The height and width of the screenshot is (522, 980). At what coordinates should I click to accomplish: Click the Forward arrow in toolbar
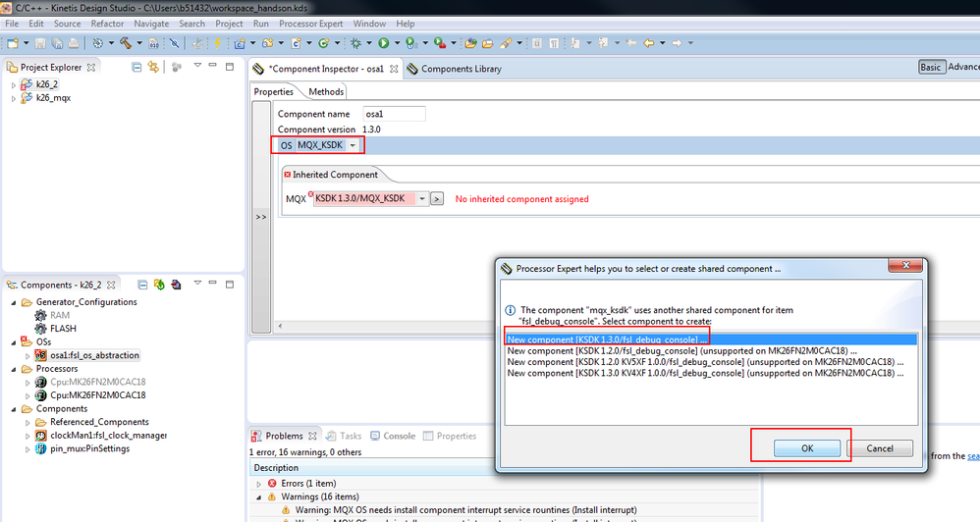(x=677, y=43)
